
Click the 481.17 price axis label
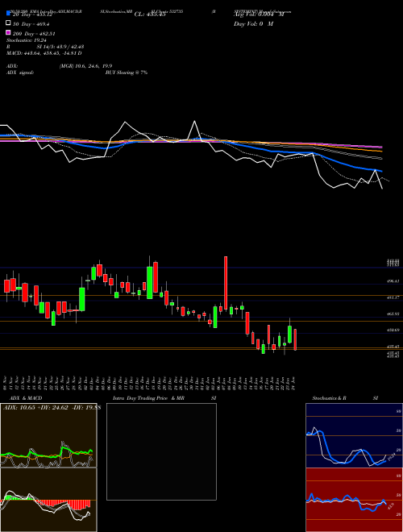(x=393, y=297)
